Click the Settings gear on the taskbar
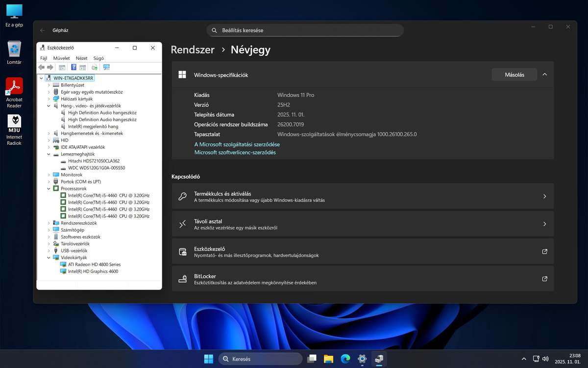This screenshot has height=368, width=588. click(x=362, y=359)
